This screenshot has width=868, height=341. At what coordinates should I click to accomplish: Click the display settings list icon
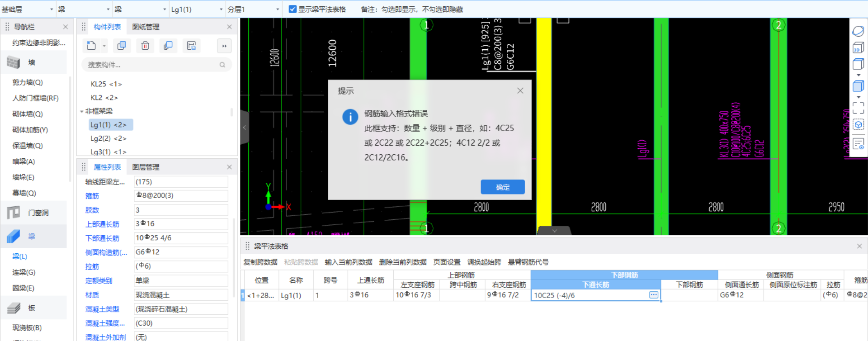coord(858,144)
